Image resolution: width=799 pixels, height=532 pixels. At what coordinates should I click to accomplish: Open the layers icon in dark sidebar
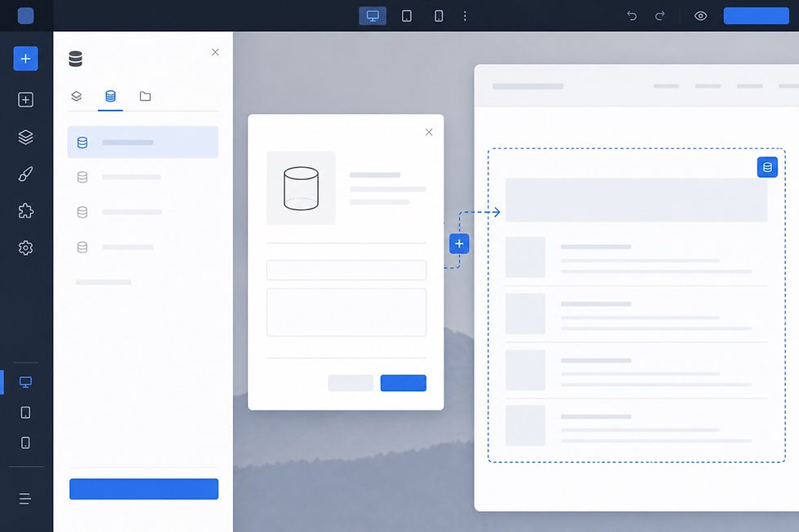tap(25, 137)
